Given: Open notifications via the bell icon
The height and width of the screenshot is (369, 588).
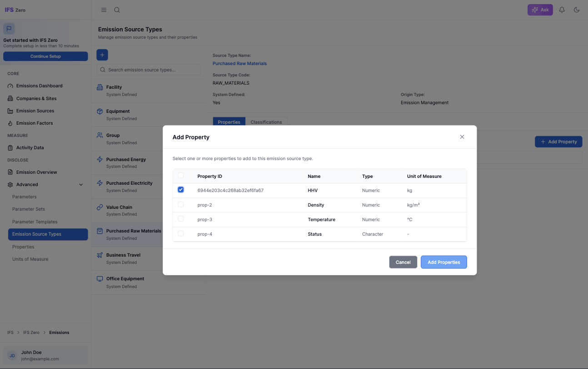Looking at the screenshot, I should point(562,10).
